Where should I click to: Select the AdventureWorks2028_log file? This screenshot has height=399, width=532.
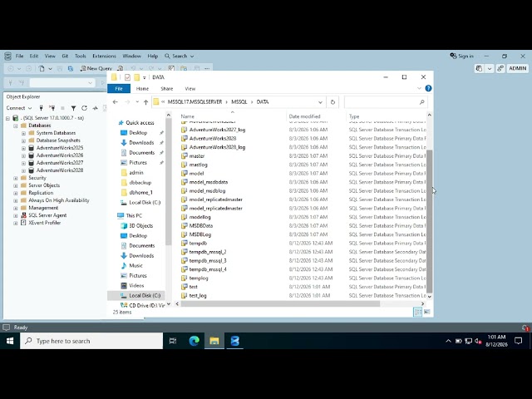tap(217, 147)
